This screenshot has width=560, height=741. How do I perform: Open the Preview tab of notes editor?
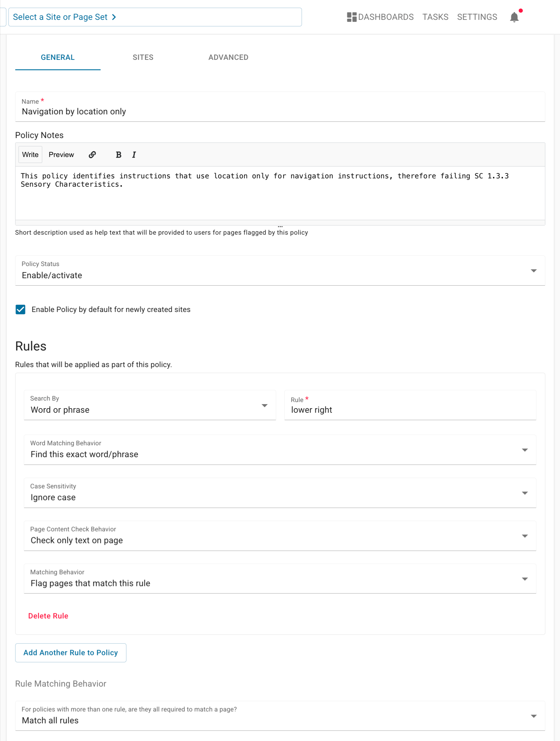coord(61,154)
